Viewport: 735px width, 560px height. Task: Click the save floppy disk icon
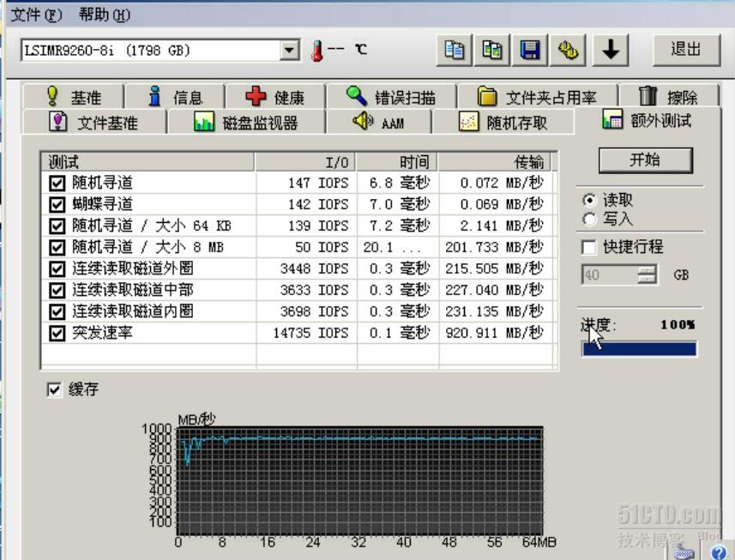(530, 50)
